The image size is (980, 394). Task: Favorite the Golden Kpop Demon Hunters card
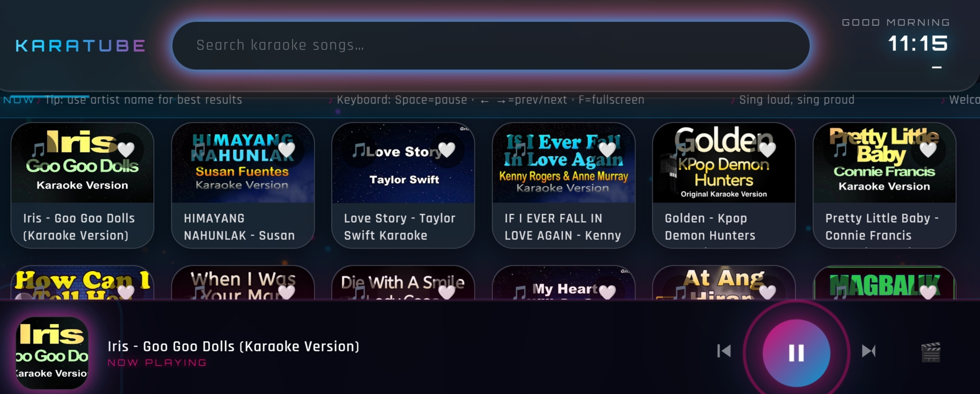pos(768,149)
